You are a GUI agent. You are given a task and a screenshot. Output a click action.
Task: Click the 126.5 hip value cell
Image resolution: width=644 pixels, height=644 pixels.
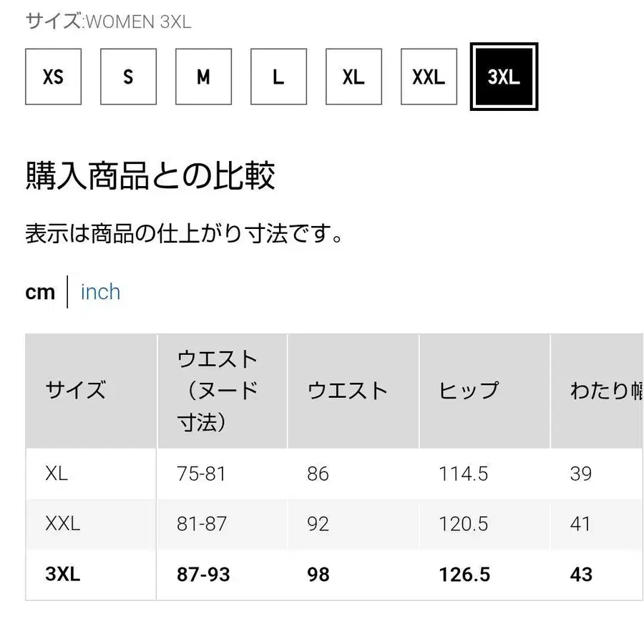click(464, 574)
